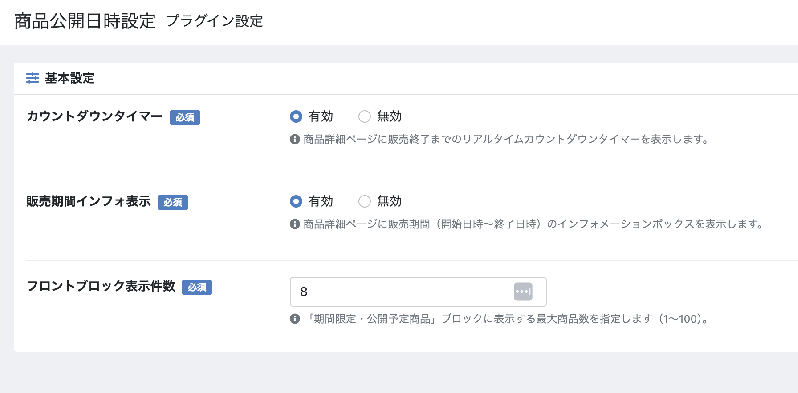The height and width of the screenshot is (393, 798).
Task: Click the 基本設定 section header text
Action: [70, 78]
